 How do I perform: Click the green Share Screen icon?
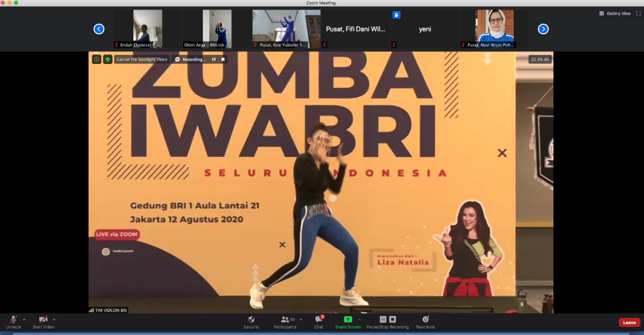point(348,319)
